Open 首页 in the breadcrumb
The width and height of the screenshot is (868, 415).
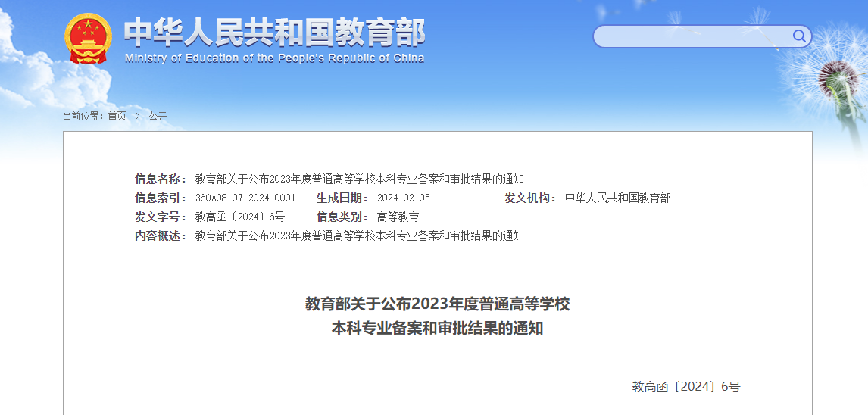pyautogui.click(x=117, y=116)
